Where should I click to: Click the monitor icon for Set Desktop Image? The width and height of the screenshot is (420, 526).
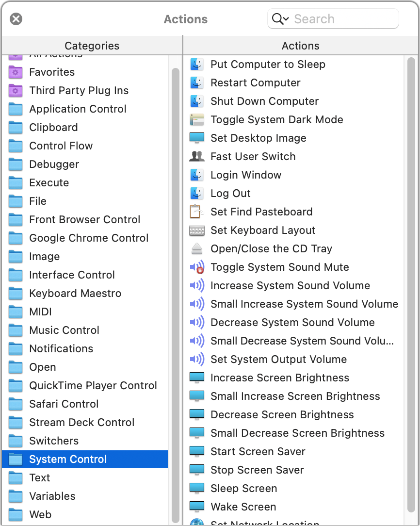(x=197, y=138)
